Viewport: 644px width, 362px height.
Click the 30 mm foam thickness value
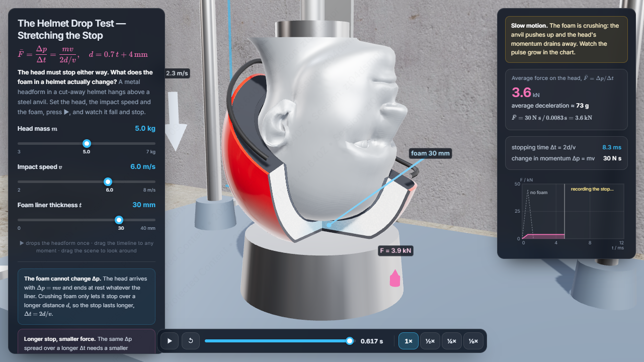tap(144, 205)
